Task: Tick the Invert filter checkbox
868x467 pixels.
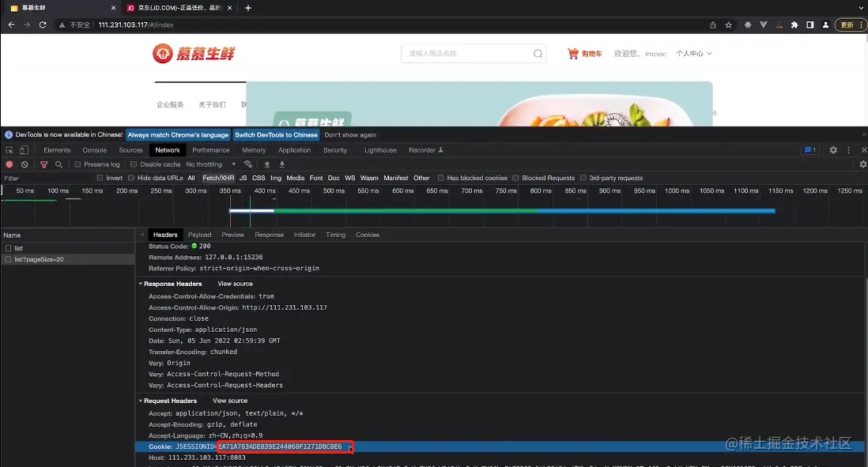Action: 100,178
